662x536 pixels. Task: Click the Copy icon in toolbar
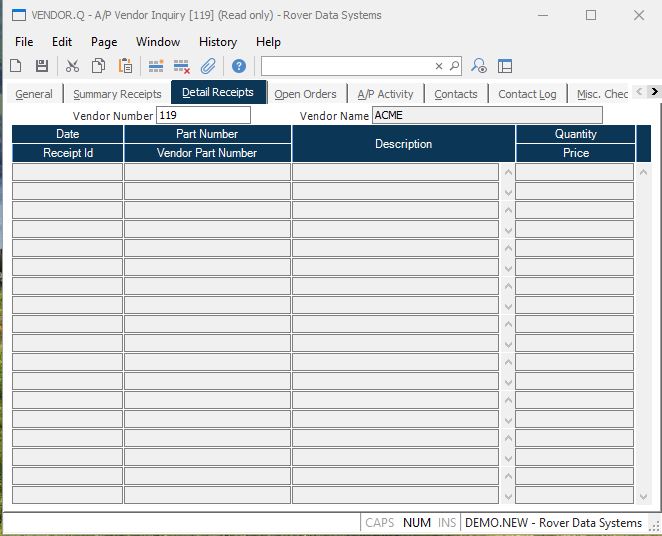pos(98,66)
